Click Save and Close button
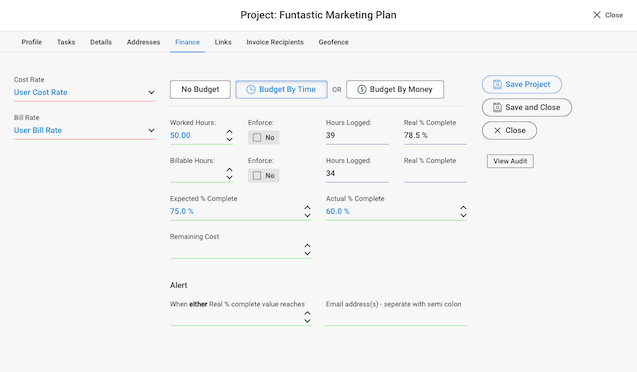This screenshot has height=372, width=637. click(527, 107)
